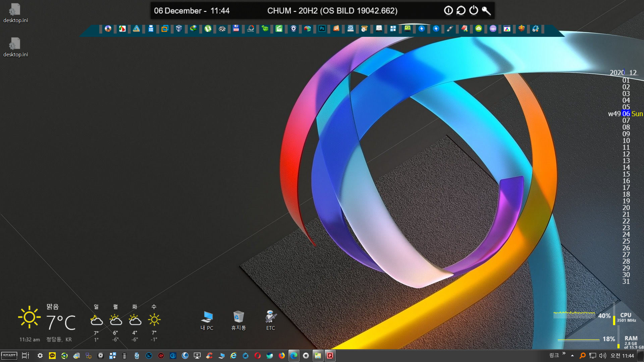Click the shutdown power icon in top bar
This screenshot has width=644, height=362.
[x=474, y=10]
